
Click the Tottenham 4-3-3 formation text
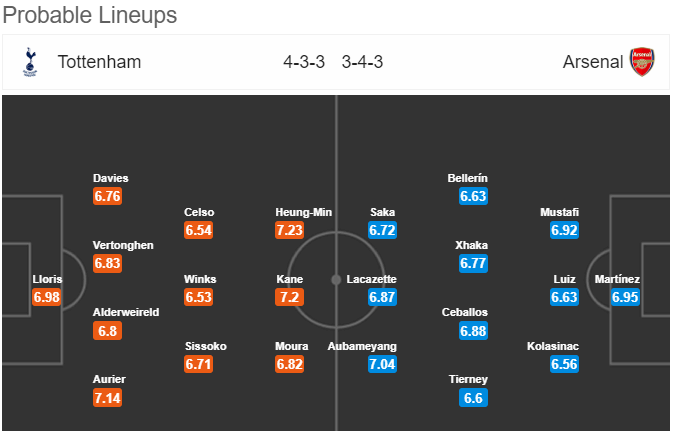tap(304, 62)
